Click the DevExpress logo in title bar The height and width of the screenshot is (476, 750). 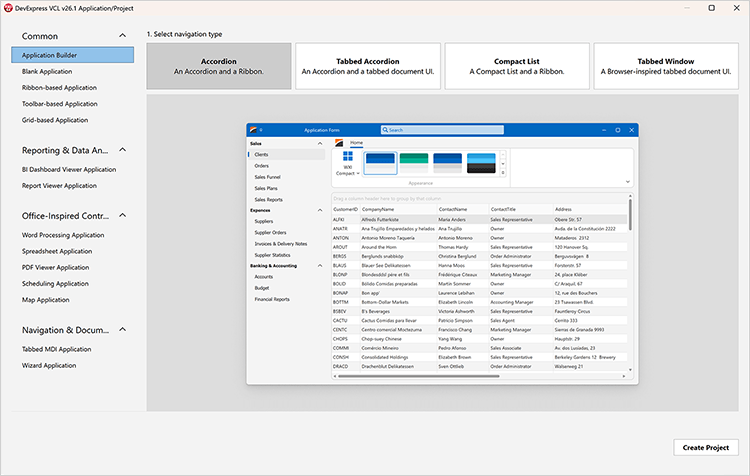[8, 8]
